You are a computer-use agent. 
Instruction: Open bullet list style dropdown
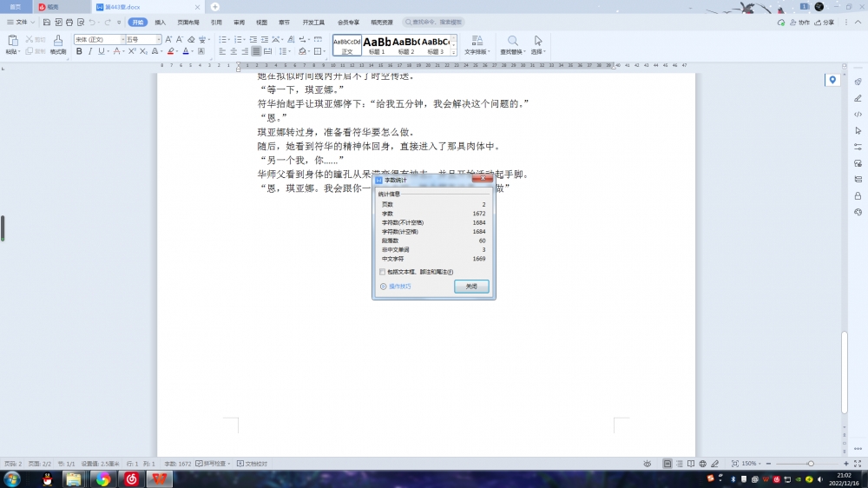tap(229, 39)
